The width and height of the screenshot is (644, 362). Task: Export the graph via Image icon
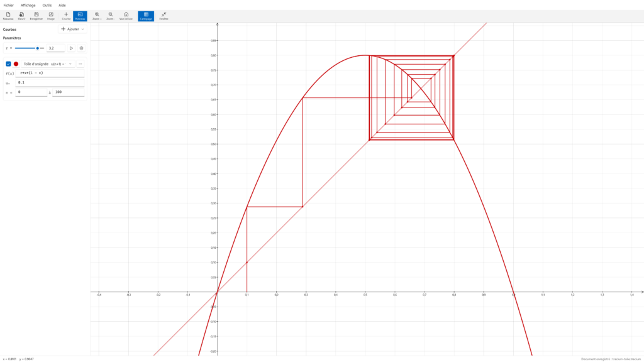(x=51, y=16)
